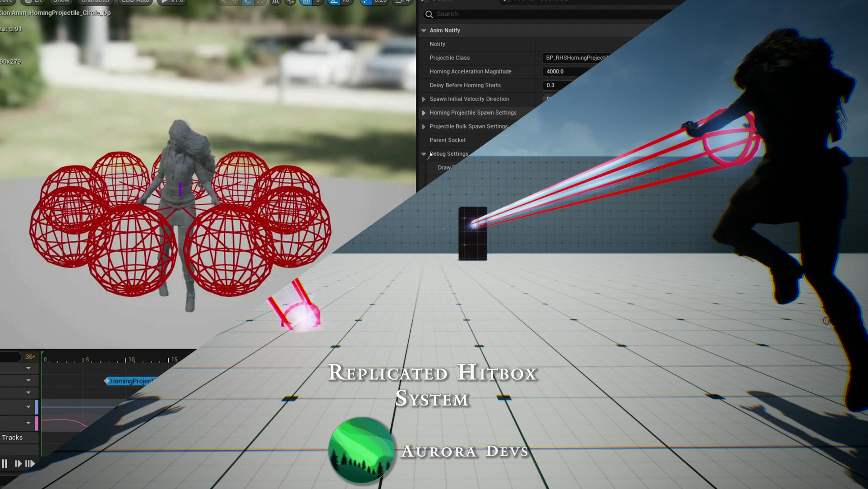Select the Lit viewport shading mode
The width and height of the screenshot is (868, 489).
[32, 1]
